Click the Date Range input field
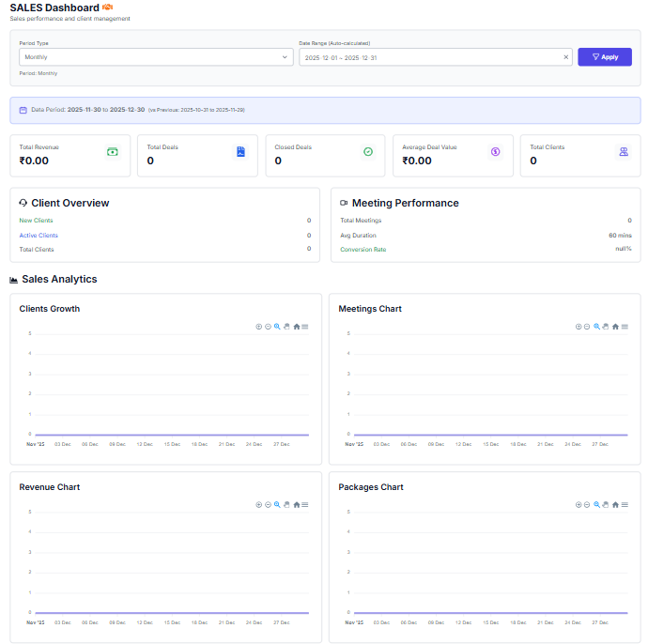648x644 pixels. tap(427, 57)
